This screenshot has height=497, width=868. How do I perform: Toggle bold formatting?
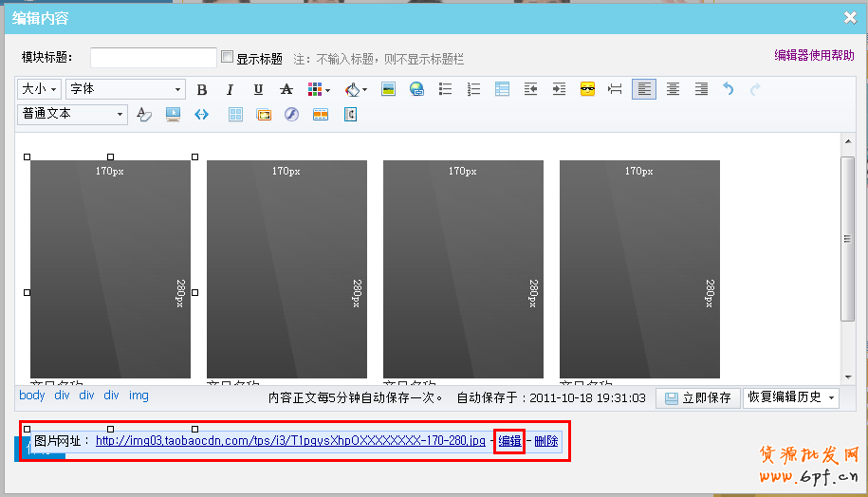coord(202,89)
